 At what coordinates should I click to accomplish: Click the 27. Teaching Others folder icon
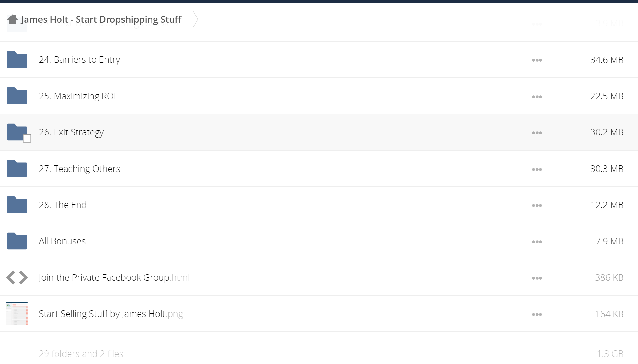coord(17,168)
